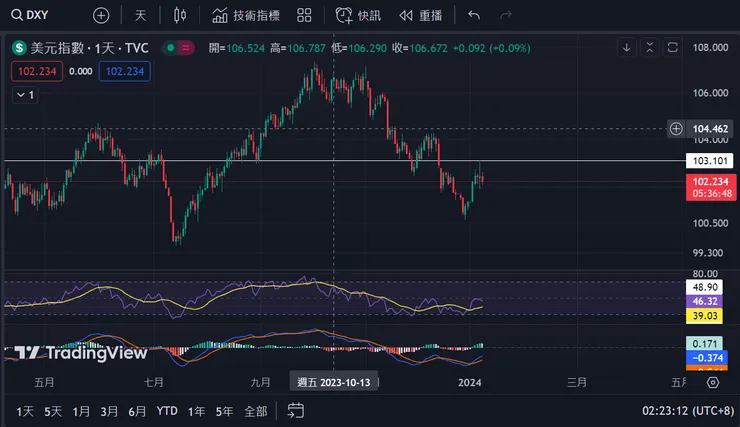This screenshot has height=427, width=740.
Task: Click the 100.500 price axis label
Action: (x=710, y=223)
